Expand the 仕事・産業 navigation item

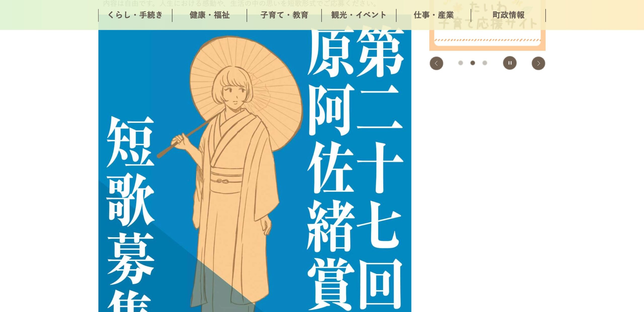(x=434, y=15)
